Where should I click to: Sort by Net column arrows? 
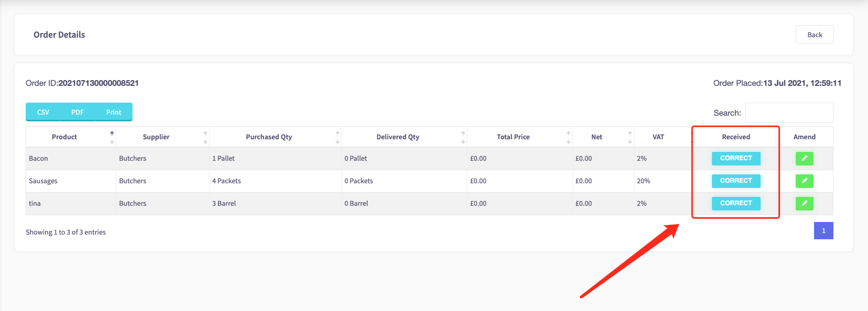(x=630, y=137)
